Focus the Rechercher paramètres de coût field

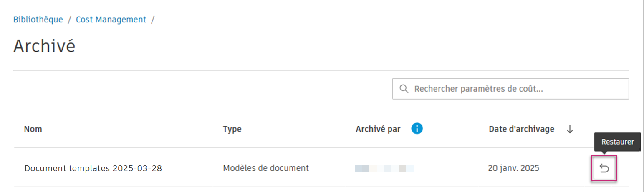[x=510, y=89]
